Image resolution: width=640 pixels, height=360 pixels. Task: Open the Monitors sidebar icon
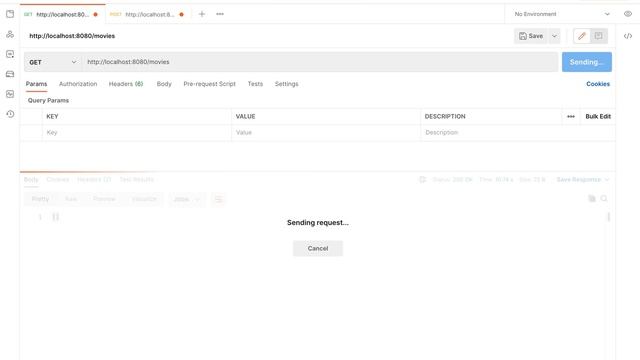tap(10, 94)
